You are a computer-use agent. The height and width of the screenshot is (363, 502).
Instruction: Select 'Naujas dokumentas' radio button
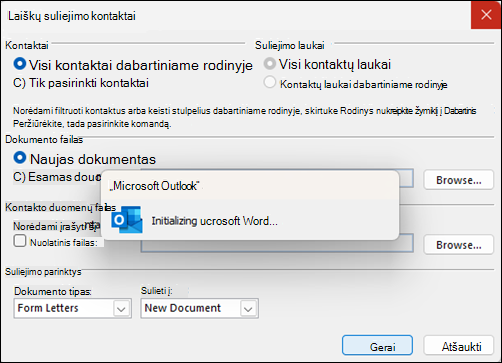pos(20,158)
